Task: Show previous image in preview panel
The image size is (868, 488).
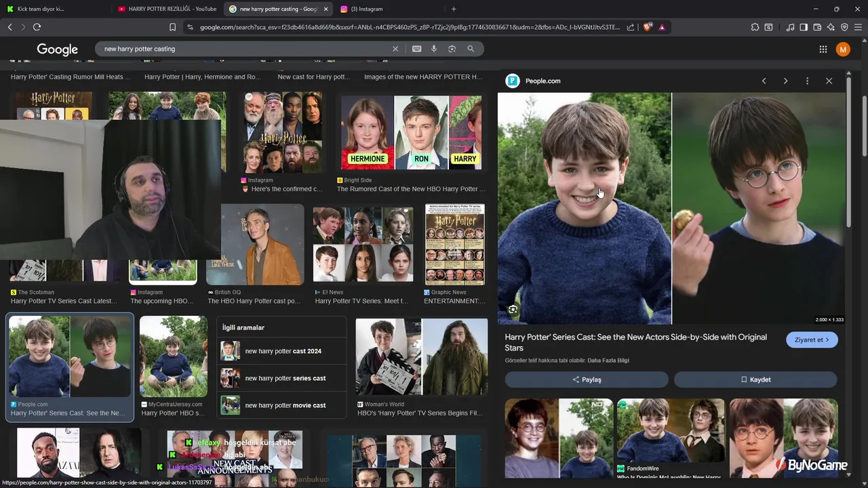Action: click(x=764, y=81)
